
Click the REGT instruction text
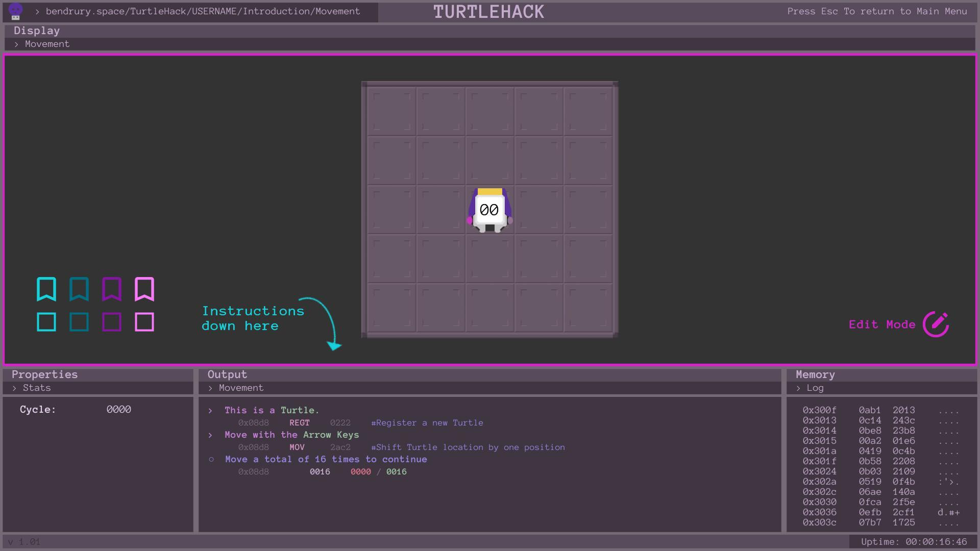[x=300, y=422]
